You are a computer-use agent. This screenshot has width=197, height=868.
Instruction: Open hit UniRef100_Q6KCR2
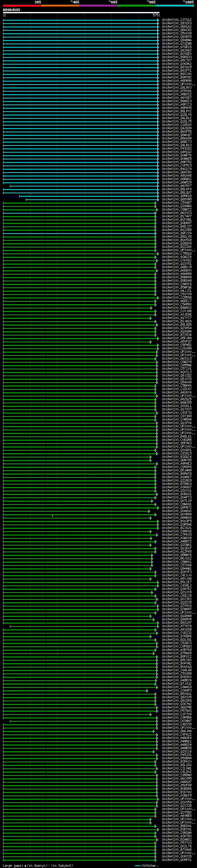(176, 30)
